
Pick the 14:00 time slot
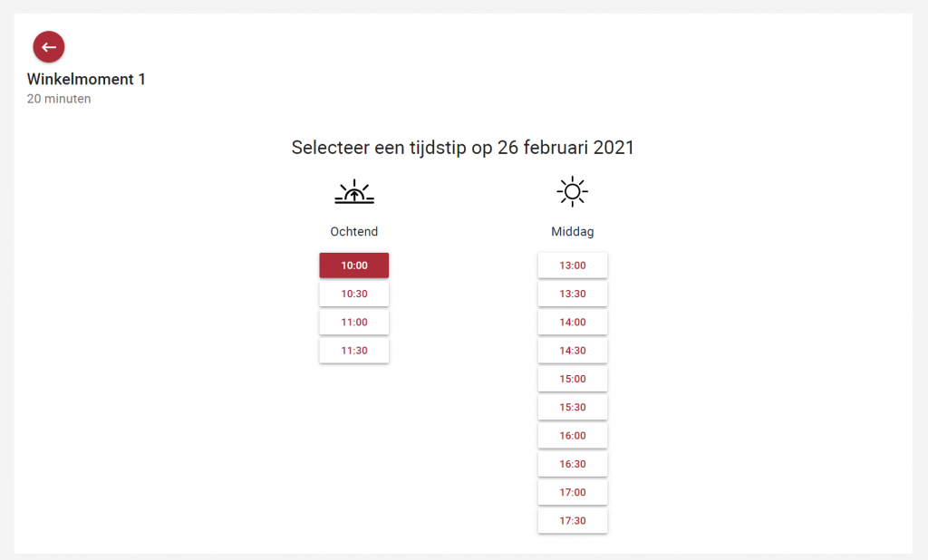point(573,322)
